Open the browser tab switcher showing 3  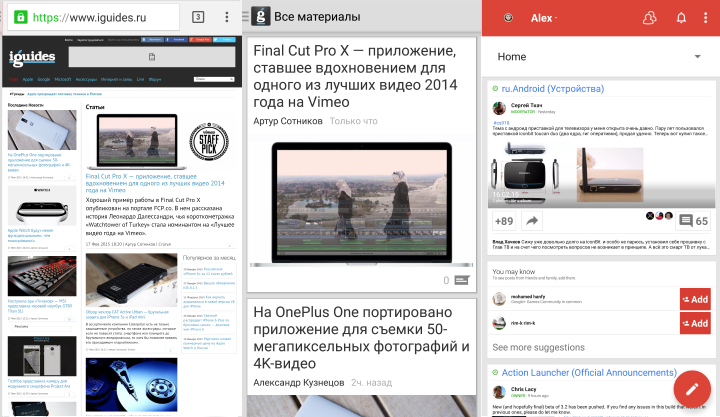tap(198, 17)
